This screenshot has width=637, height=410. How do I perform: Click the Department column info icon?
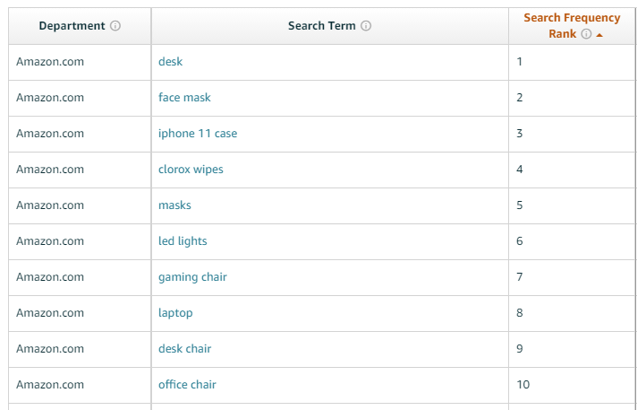(x=115, y=26)
